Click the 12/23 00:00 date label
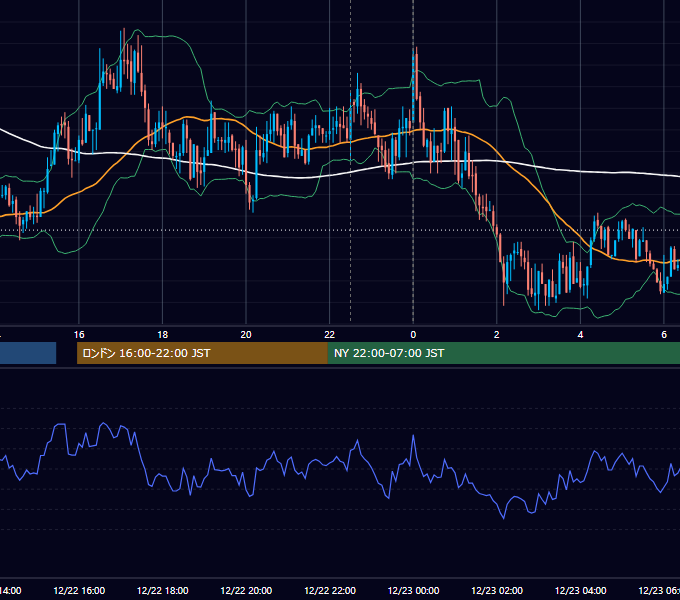This screenshot has width=680, height=600. coord(413,590)
